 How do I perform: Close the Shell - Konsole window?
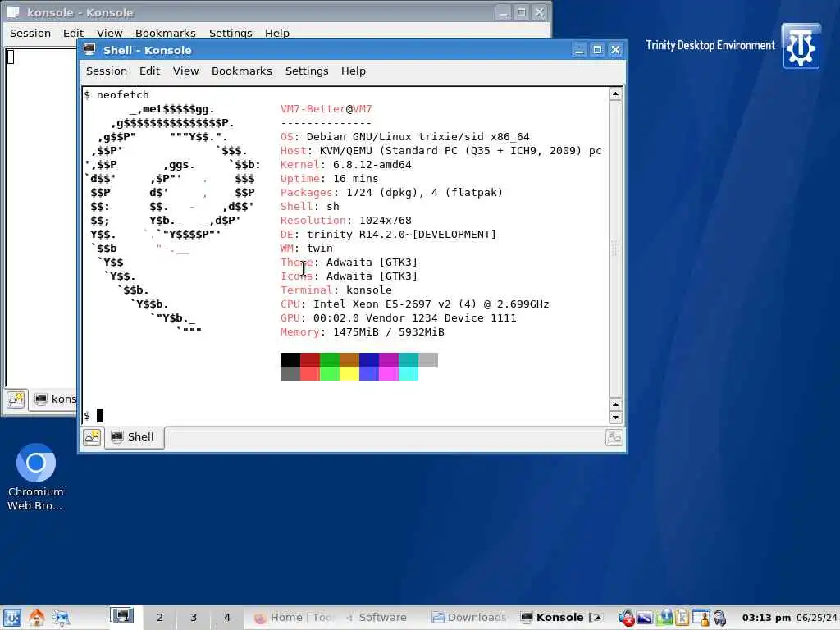click(615, 50)
